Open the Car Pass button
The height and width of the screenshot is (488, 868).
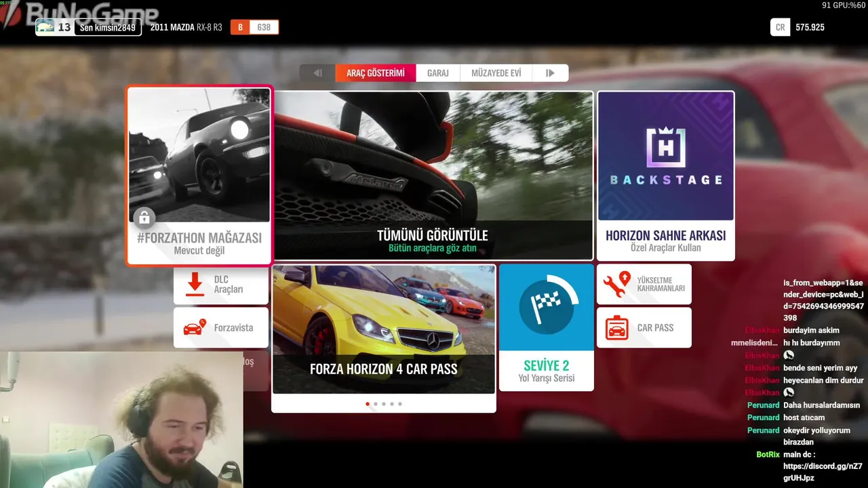pos(644,327)
